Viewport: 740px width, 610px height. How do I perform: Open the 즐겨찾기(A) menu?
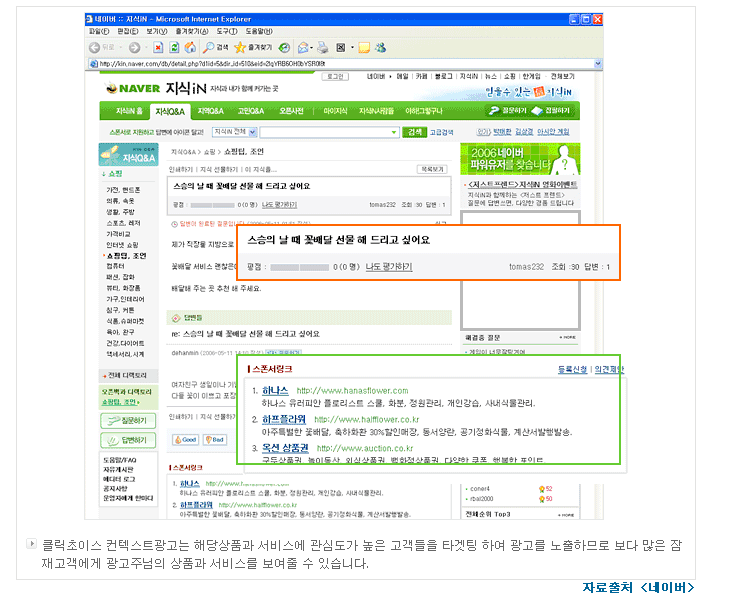click(192, 31)
